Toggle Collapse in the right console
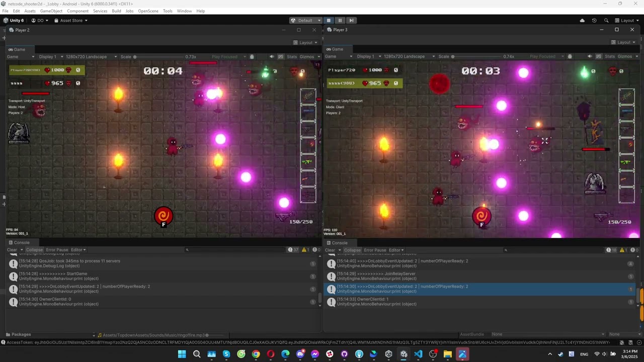This screenshot has height=362, width=644. coord(352,250)
